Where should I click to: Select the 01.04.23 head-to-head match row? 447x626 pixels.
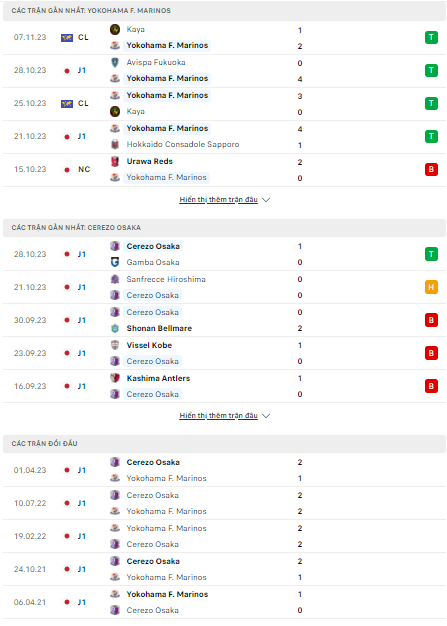[224, 470]
